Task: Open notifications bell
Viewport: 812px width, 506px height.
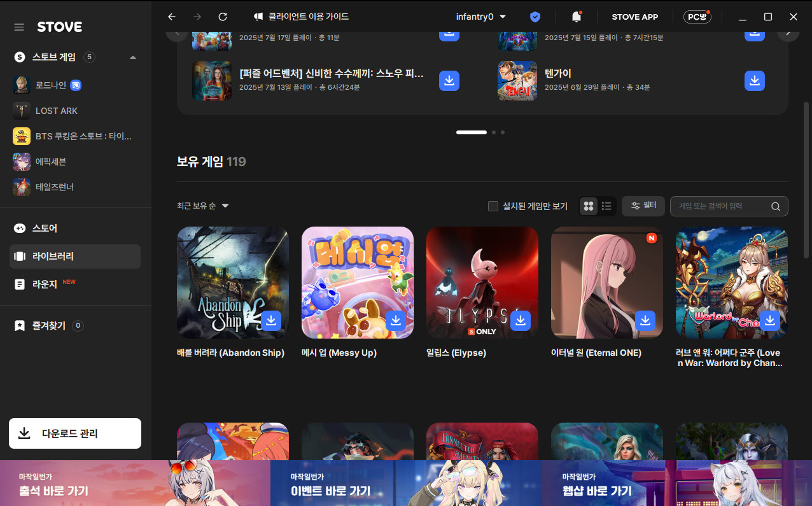Action: 577,17
